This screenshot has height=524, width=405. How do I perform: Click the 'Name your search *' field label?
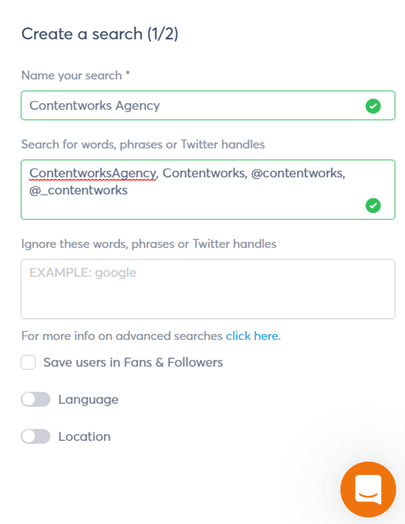pyautogui.click(x=76, y=76)
